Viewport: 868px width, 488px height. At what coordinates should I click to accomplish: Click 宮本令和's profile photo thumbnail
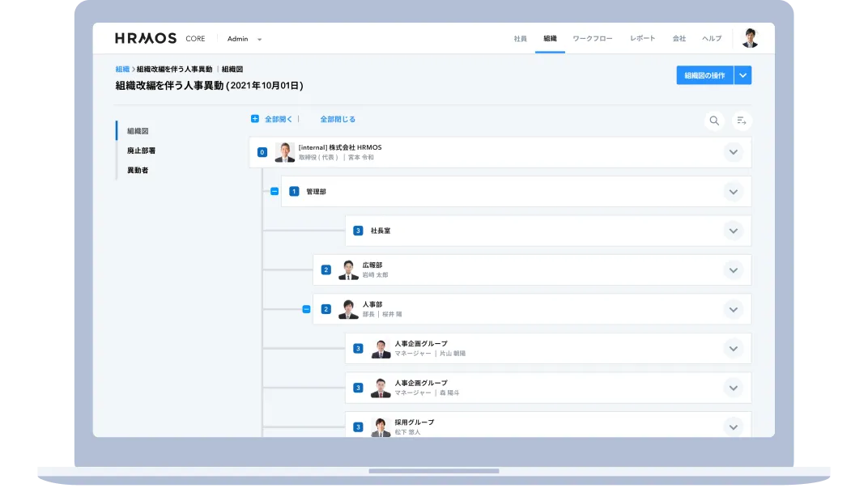284,151
